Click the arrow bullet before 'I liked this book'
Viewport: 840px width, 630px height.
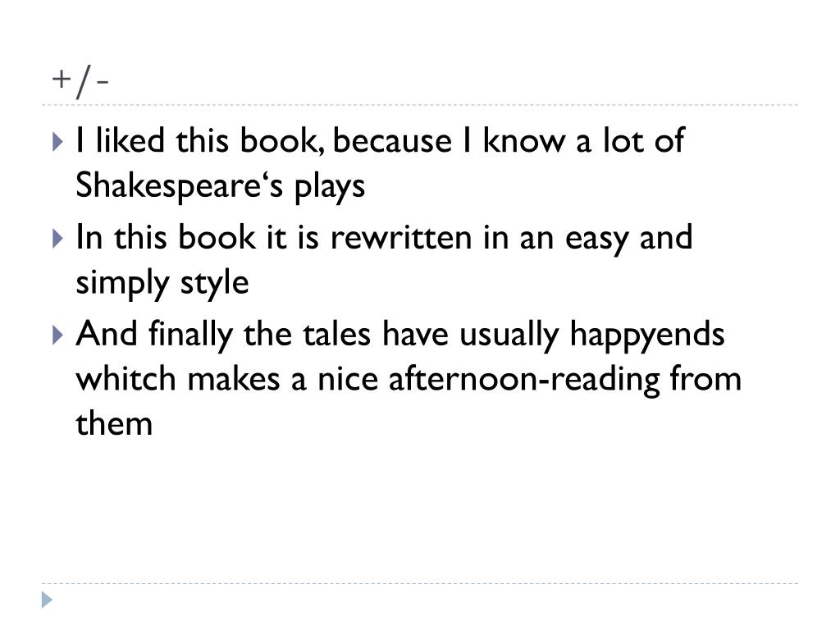click(58, 142)
